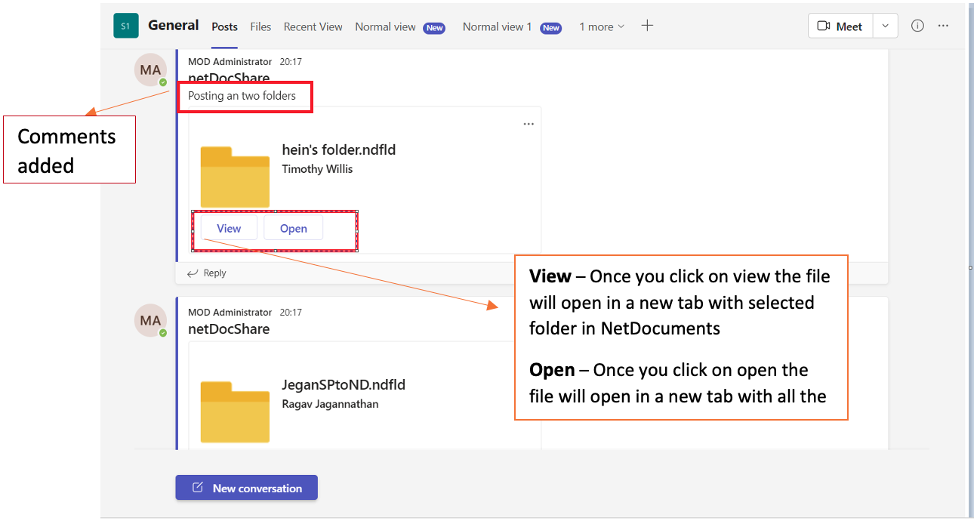This screenshot has height=524, width=980.
Task: Switch to the Files tab
Action: pos(260,26)
